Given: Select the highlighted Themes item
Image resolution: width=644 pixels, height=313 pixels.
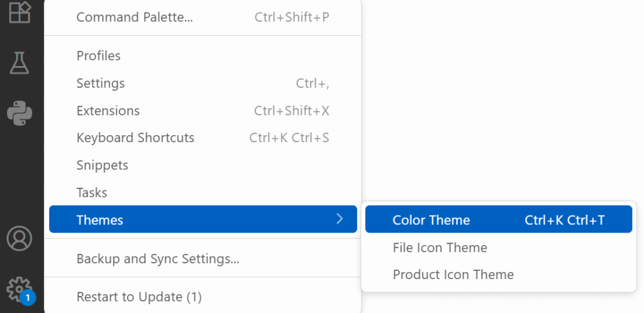Looking at the screenshot, I should 100,220.
